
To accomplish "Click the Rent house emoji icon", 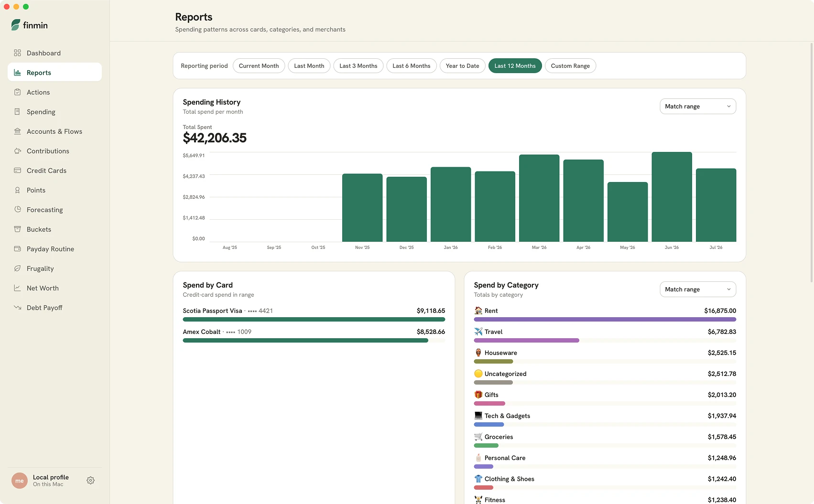I will tap(478, 311).
